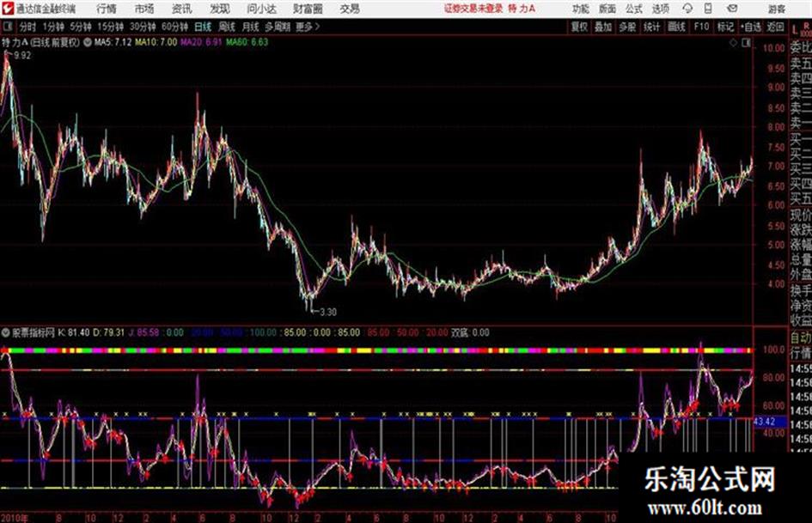
Task: Open the 市场 menu
Action: 144,9
